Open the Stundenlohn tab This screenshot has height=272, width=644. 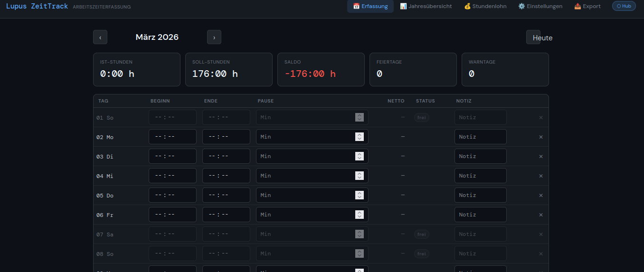tap(485, 6)
